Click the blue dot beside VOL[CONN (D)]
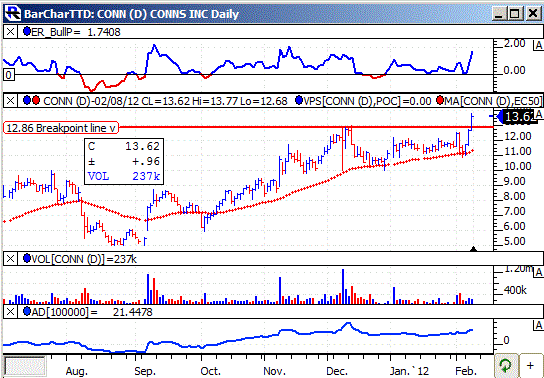 click(x=27, y=259)
